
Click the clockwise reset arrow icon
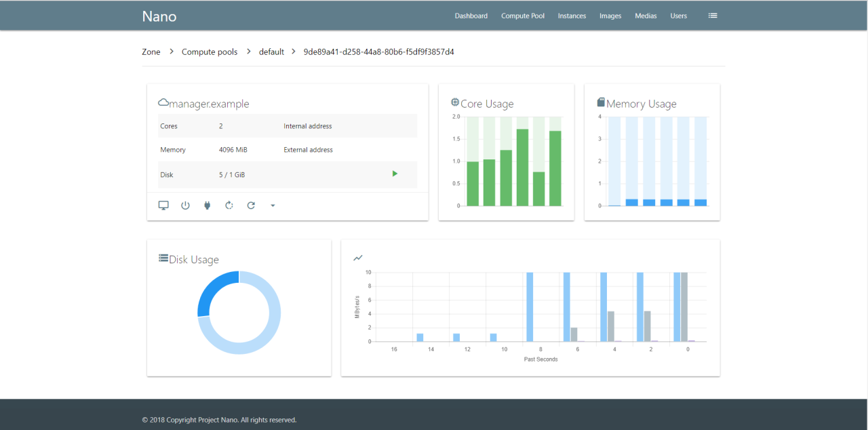pyautogui.click(x=251, y=206)
